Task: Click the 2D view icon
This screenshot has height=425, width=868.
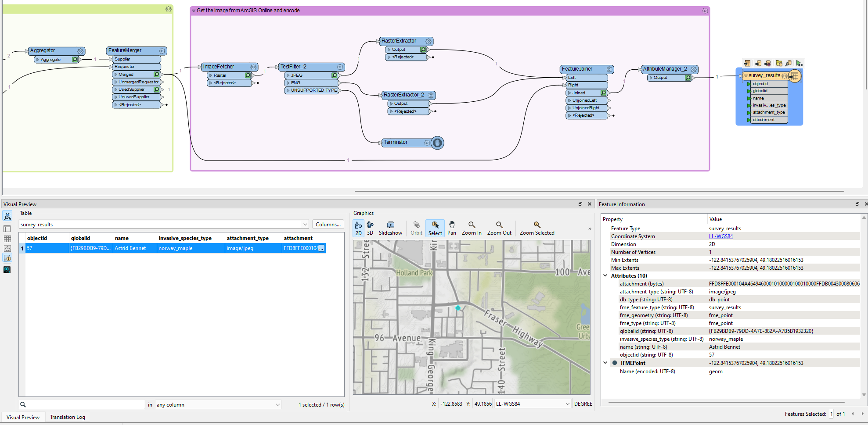Action: point(358,228)
